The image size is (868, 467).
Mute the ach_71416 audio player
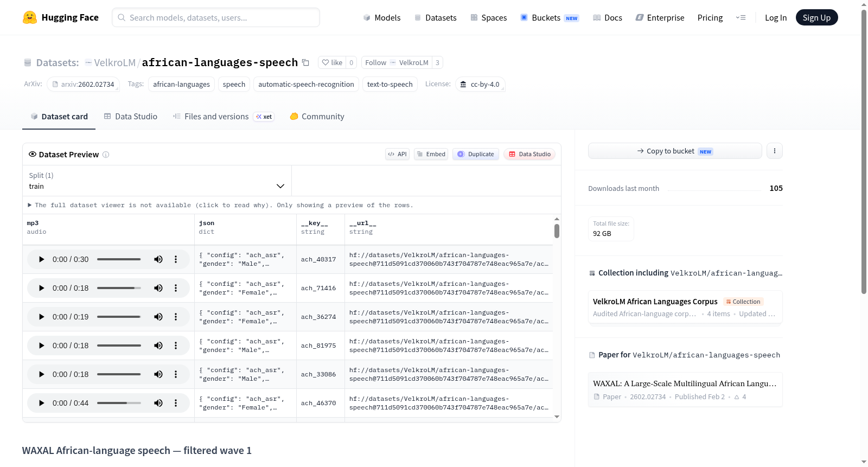pos(158,288)
